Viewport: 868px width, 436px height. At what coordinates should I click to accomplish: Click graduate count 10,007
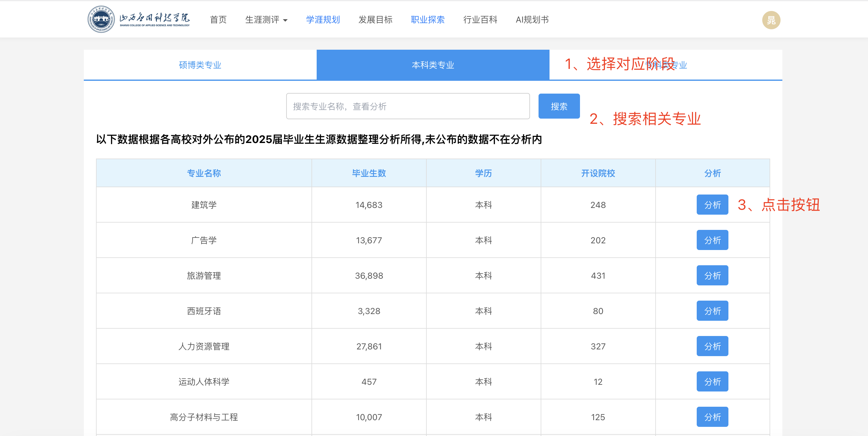tap(369, 417)
